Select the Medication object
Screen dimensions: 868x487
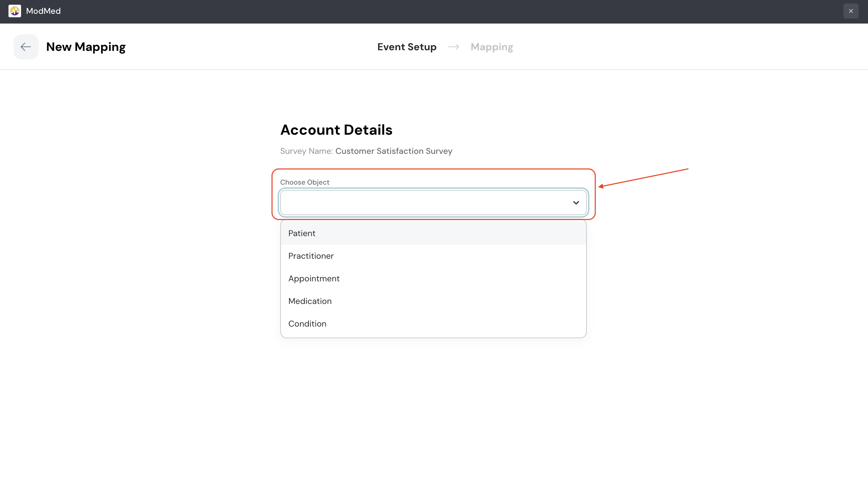coord(310,301)
